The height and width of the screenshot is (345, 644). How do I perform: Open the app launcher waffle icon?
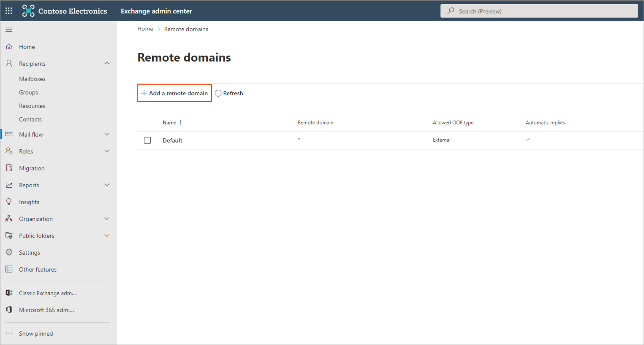pyautogui.click(x=9, y=11)
